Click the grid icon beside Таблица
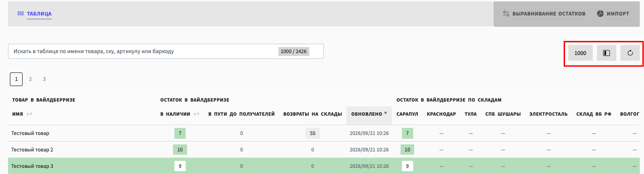The height and width of the screenshot is (174, 644). coord(21,14)
